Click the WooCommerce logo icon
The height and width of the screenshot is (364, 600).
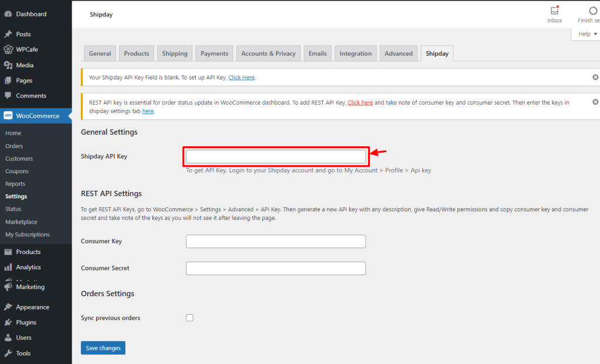(x=8, y=115)
